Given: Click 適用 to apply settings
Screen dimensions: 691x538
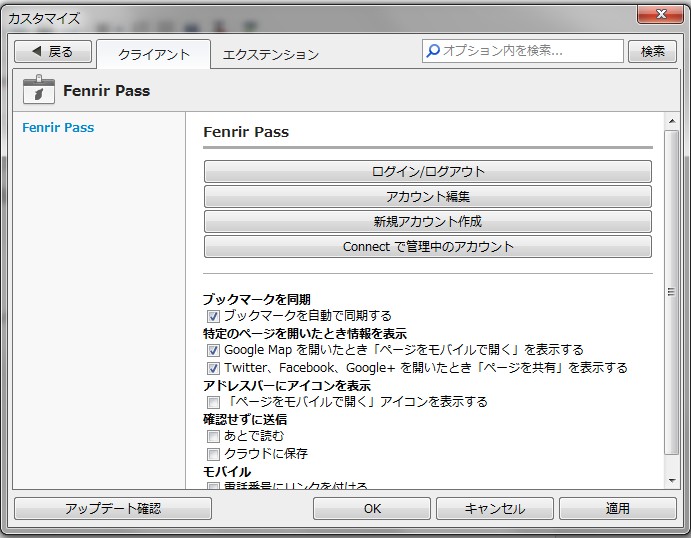Looking at the screenshot, I should tap(618, 508).
